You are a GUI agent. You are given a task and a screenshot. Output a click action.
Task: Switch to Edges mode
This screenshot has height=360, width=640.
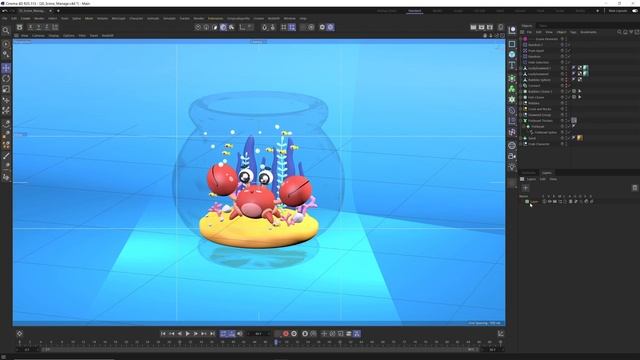click(206, 27)
